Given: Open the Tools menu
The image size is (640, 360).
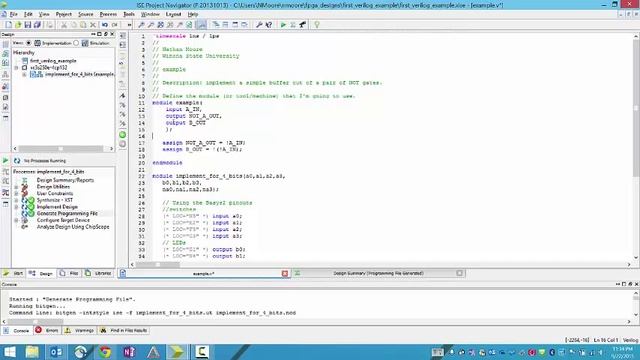Looking at the screenshot, I should coord(129,14).
